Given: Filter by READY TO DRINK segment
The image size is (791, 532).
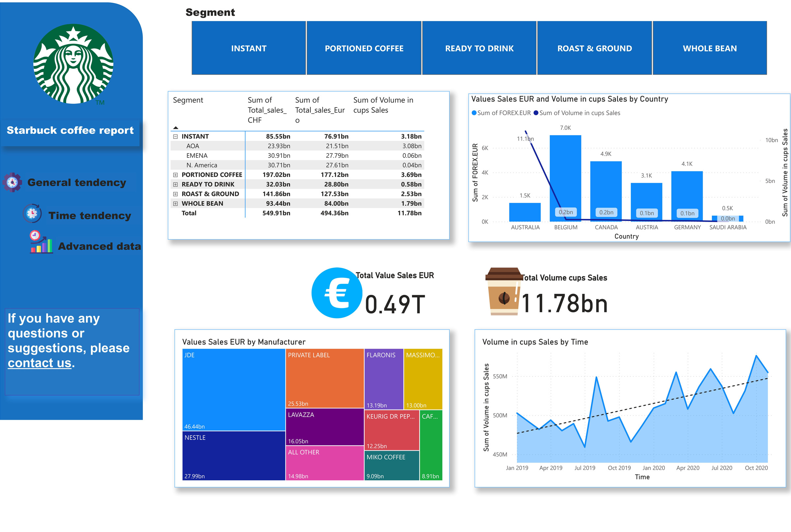Looking at the screenshot, I should coord(479,48).
